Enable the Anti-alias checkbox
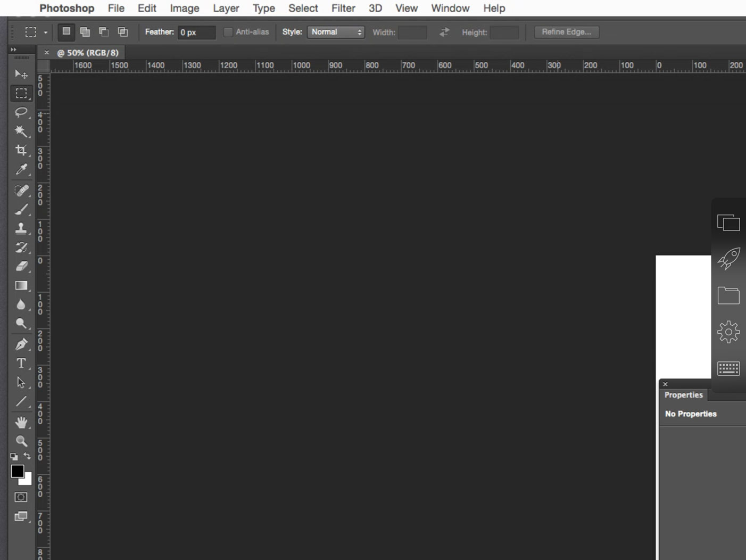This screenshot has height=560, width=746. (228, 32)
